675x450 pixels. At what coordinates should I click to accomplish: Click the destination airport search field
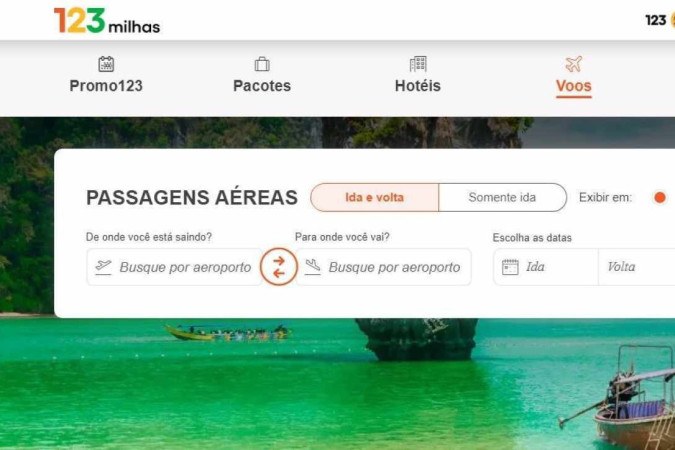(383, 267)
